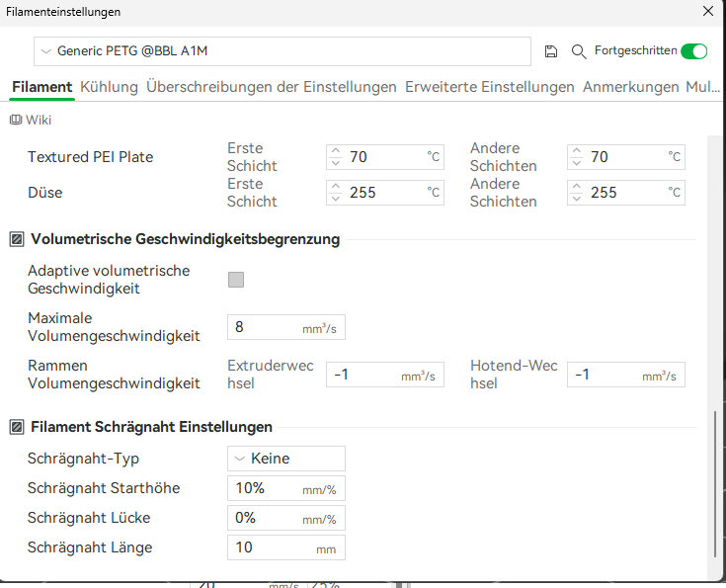Decrease Textured PEI Plate Andere Schichten temperature
This screenshot has width=726, height=588.
click(x=577, y=162)
